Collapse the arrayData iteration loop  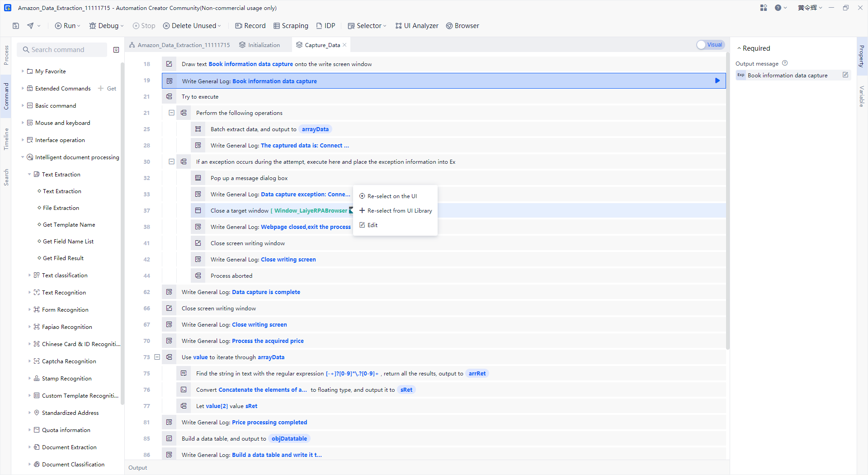pos(157,357)
